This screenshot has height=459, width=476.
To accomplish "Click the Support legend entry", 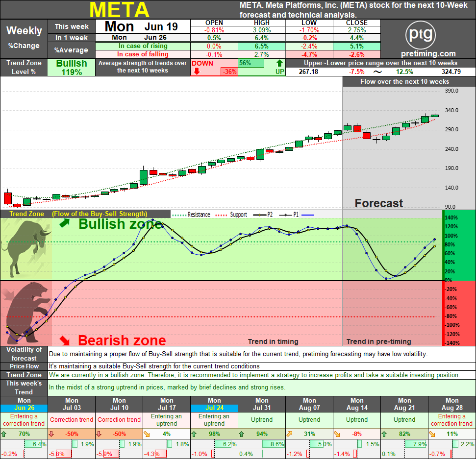I will 231,215.
